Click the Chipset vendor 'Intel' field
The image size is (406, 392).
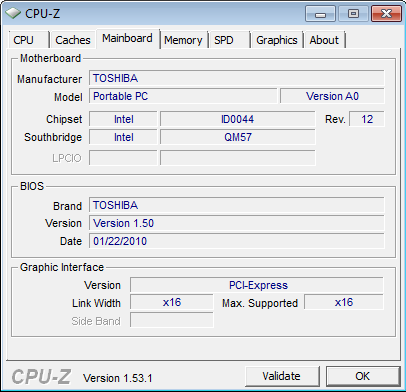(x=123, y=119)
